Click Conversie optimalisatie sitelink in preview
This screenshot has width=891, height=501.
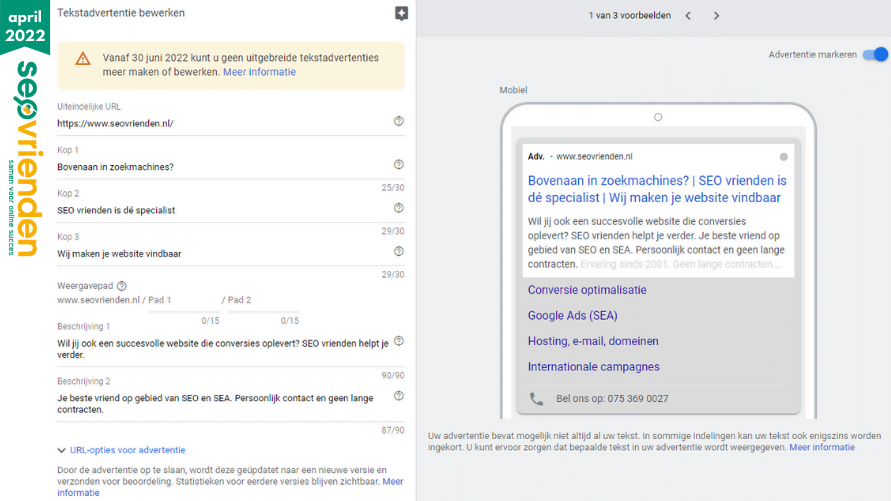pos(587,290)
